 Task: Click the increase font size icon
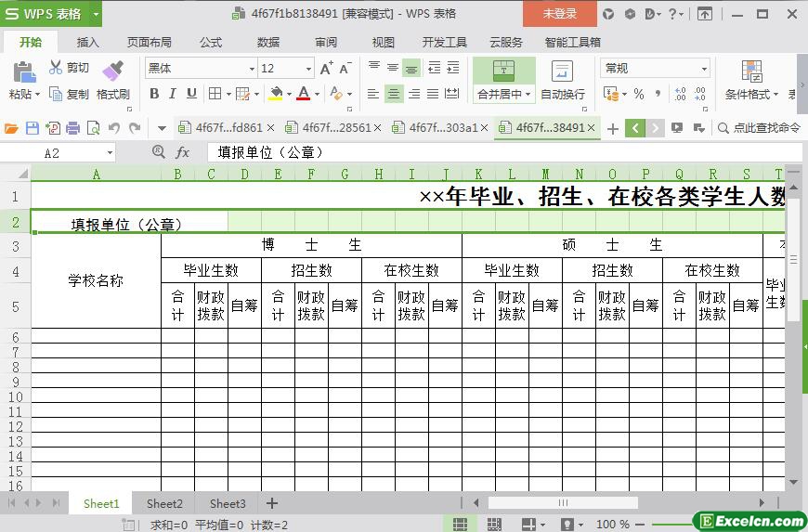[x=326, y=69]
